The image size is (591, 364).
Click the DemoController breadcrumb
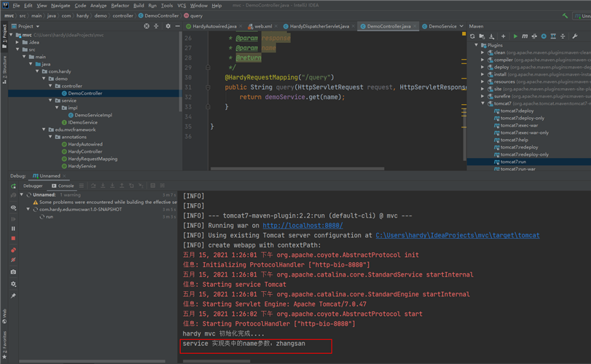tap(158, 15)
